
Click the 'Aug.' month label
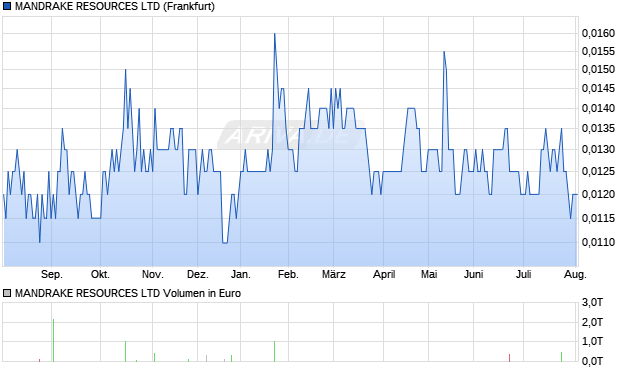[x=575, y=274]
